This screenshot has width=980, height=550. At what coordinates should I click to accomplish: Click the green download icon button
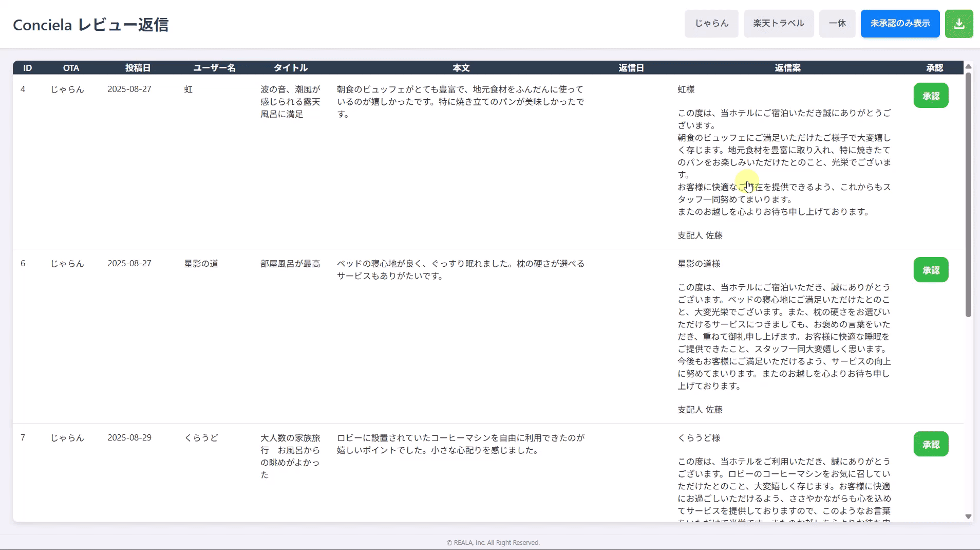(958, 24)
